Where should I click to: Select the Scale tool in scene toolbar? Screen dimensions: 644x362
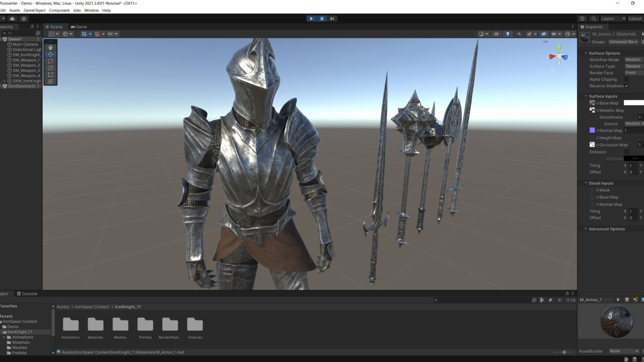pos(50,68)
